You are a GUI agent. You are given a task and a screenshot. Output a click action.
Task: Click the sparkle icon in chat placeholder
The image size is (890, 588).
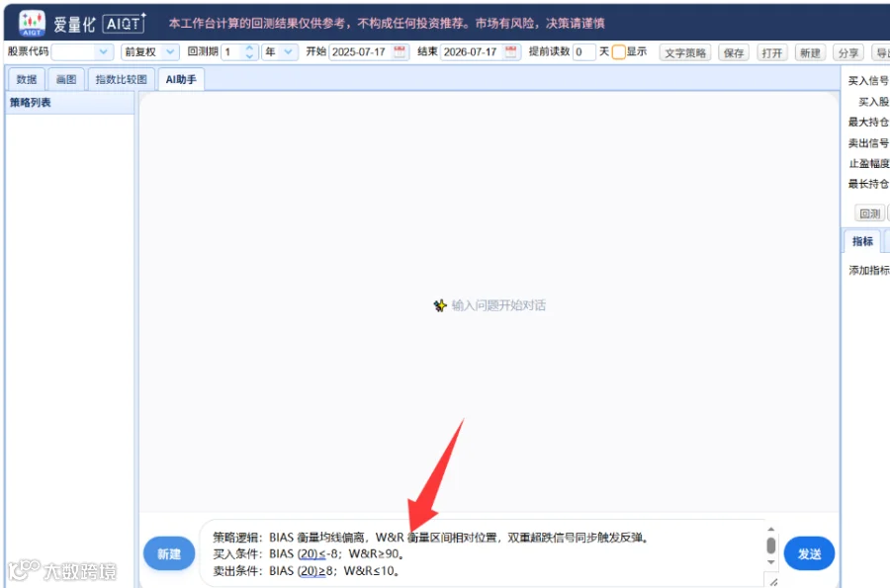[x=440, y=305]
